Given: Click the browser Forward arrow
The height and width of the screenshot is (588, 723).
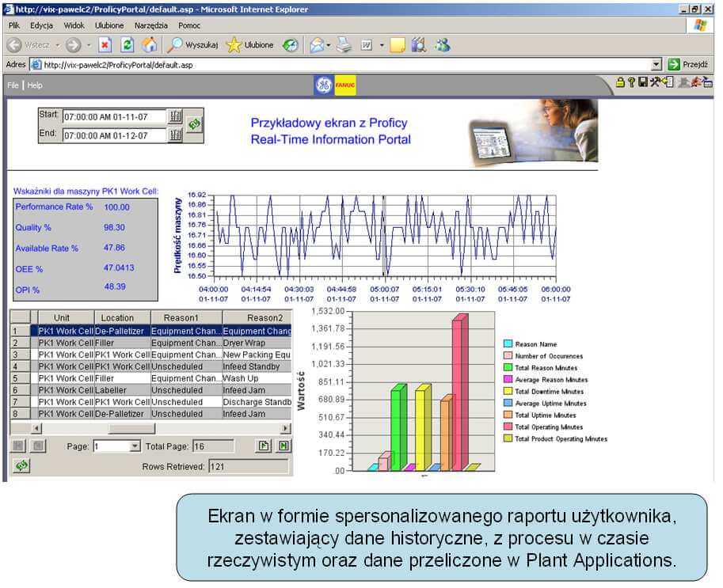Looking at the screenshot, I should point(73,44).
